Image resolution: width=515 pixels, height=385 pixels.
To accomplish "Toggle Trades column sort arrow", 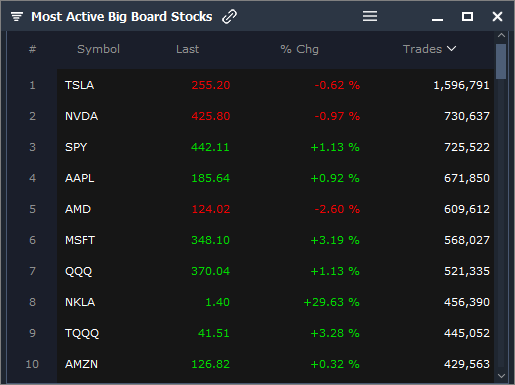I will click(451, 49).
